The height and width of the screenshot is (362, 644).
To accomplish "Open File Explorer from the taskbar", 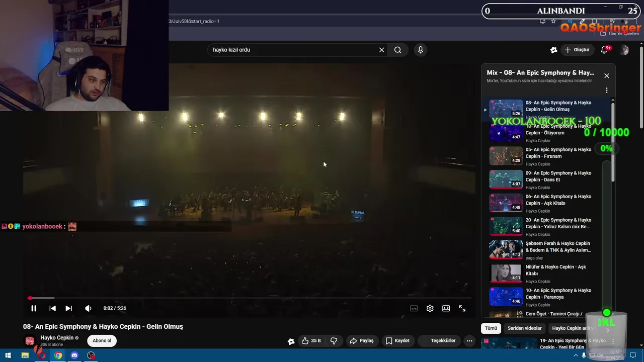I will tap(25, 355).
